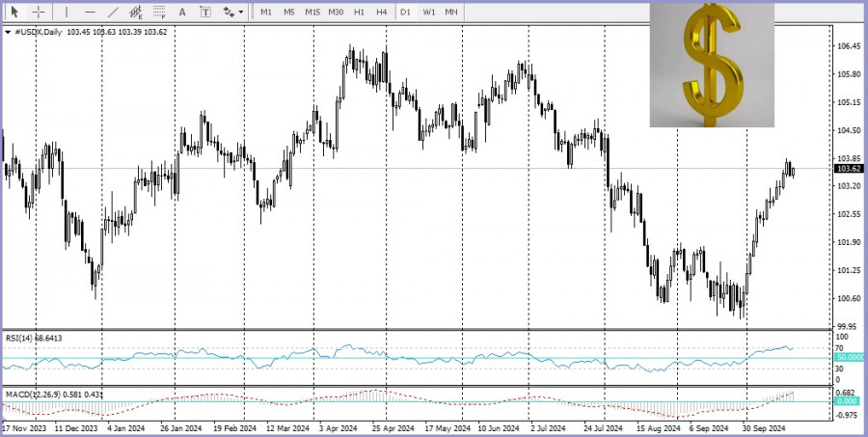Select the horizontal line drawing tool

pos(89,12)
